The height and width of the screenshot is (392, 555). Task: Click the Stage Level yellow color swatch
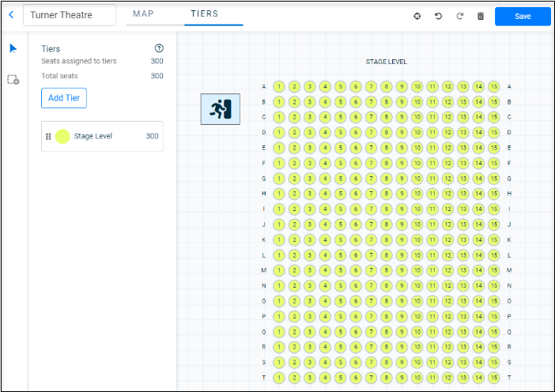point(62,136)
